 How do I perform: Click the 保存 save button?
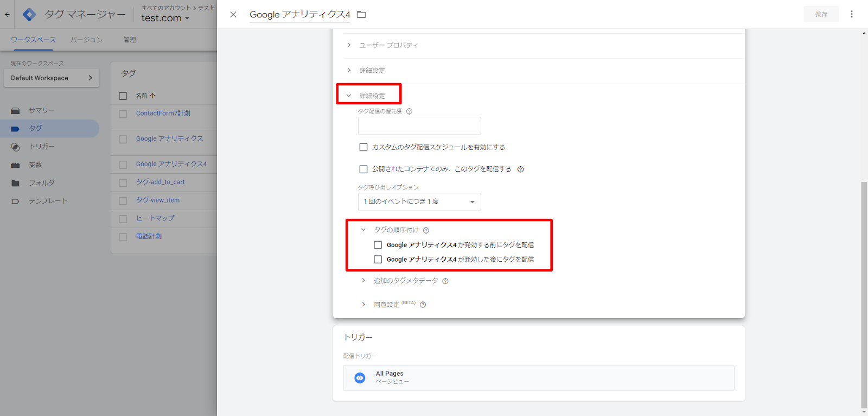821,15
